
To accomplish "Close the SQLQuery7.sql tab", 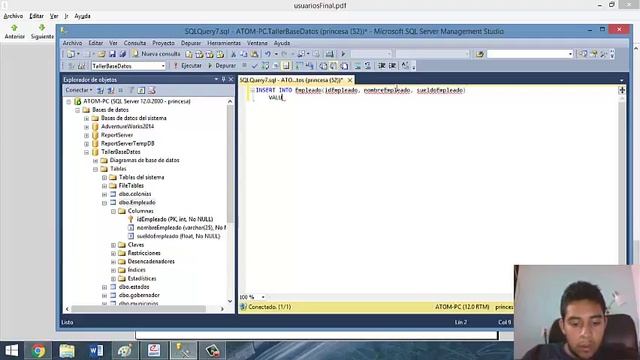I will [x=350, y=80].
